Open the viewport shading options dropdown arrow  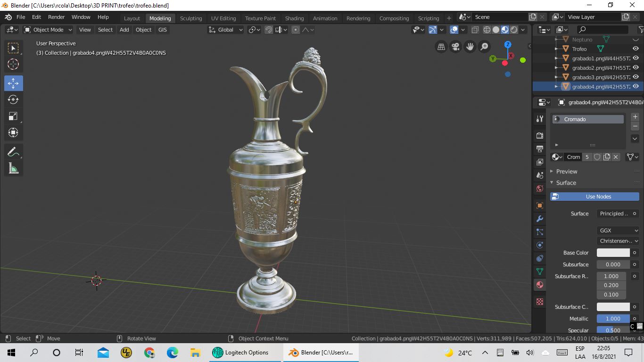523,30
